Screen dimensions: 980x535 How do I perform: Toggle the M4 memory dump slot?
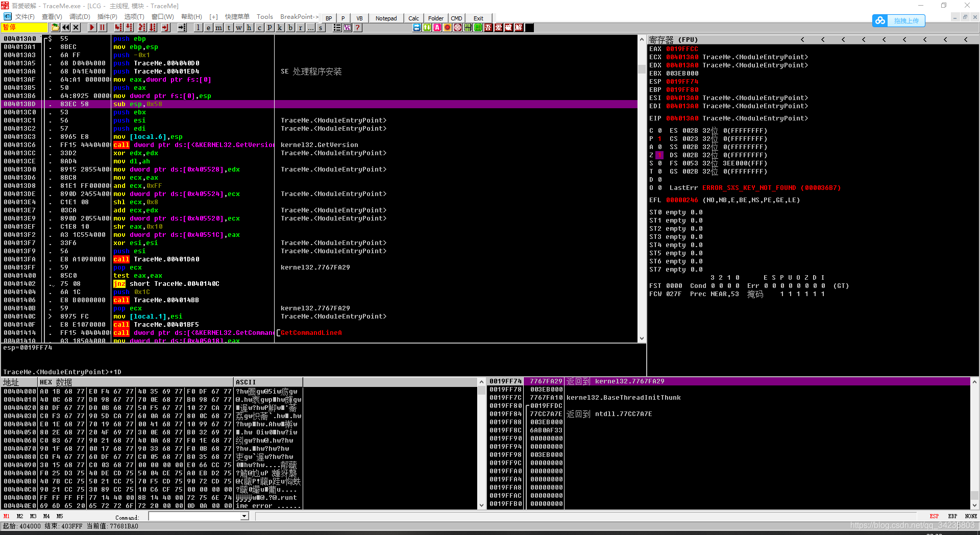click(46, 516)
